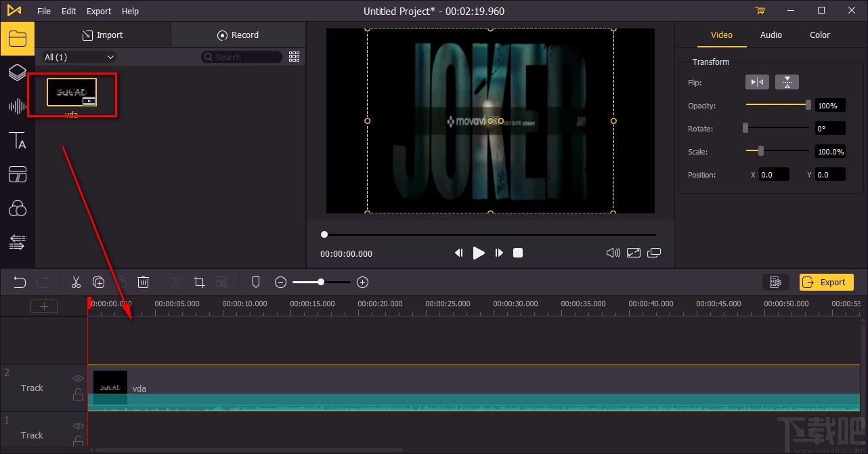Viewport: 868px width, 454px height.
Task: Toggle the lock on Track 2
Action: pos(79,394)
